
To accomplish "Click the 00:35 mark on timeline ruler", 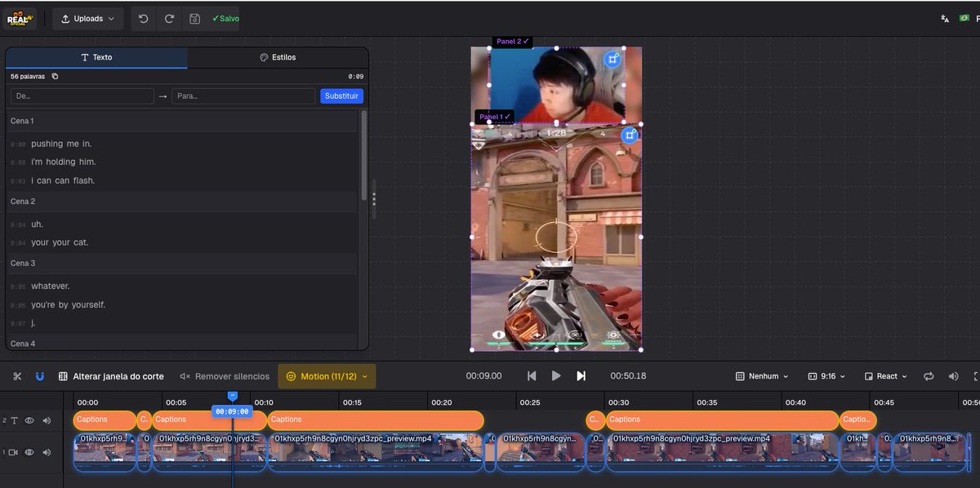I will coord(706,402).
